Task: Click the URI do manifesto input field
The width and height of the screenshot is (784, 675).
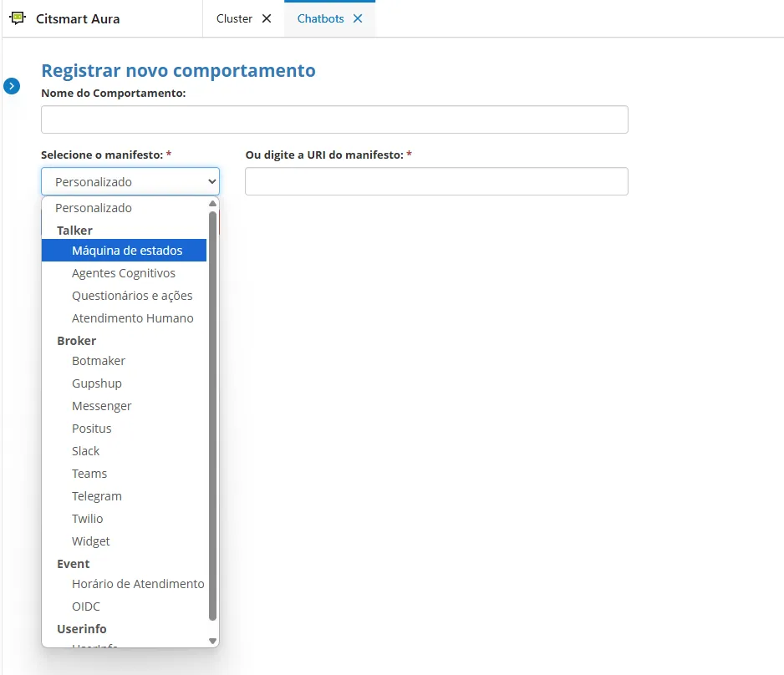Action: point(436,181)
